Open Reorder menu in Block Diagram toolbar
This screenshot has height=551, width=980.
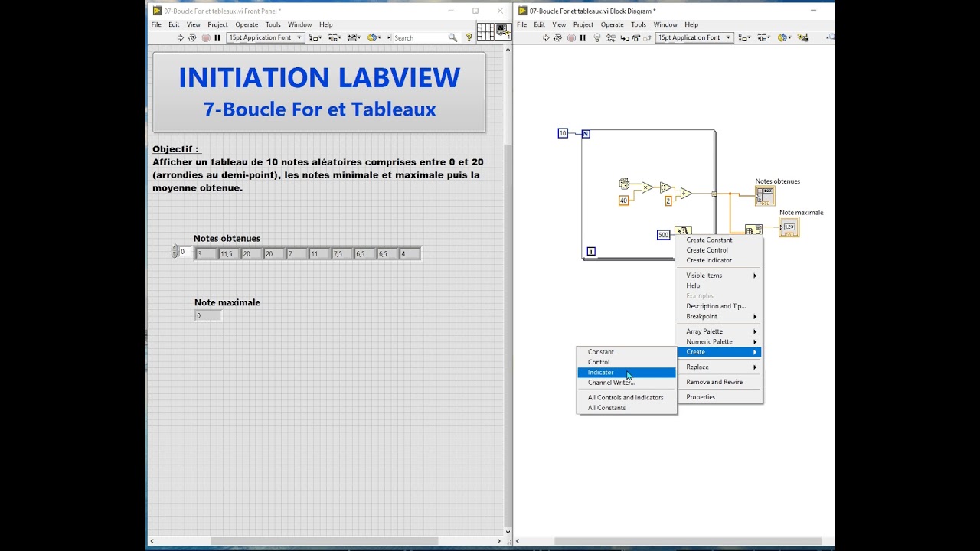784,37
